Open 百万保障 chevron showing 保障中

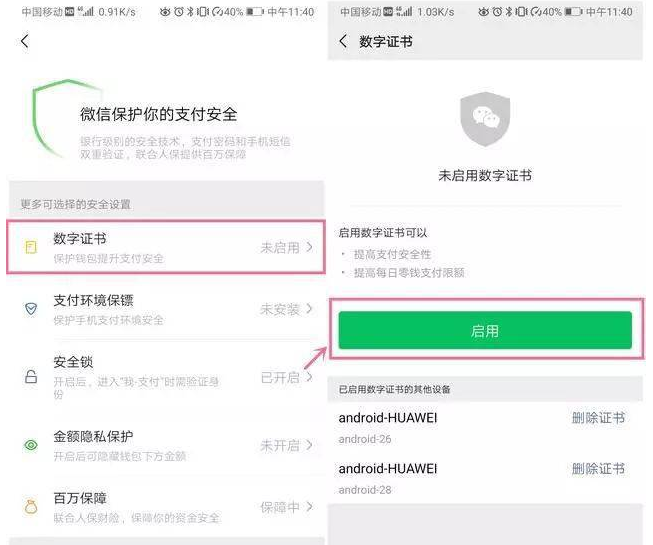click(x=309, y=506)
